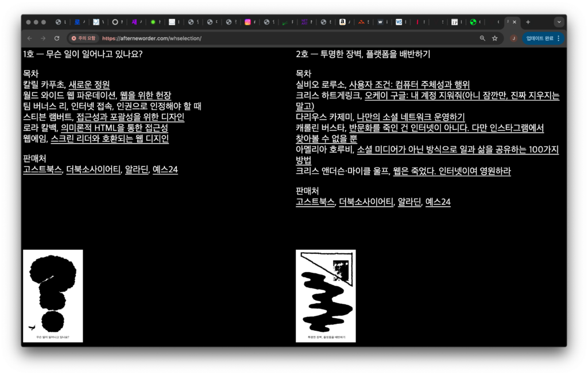
Task: Open the '웹을 위한 헌장' link
Action: [145, 95]
